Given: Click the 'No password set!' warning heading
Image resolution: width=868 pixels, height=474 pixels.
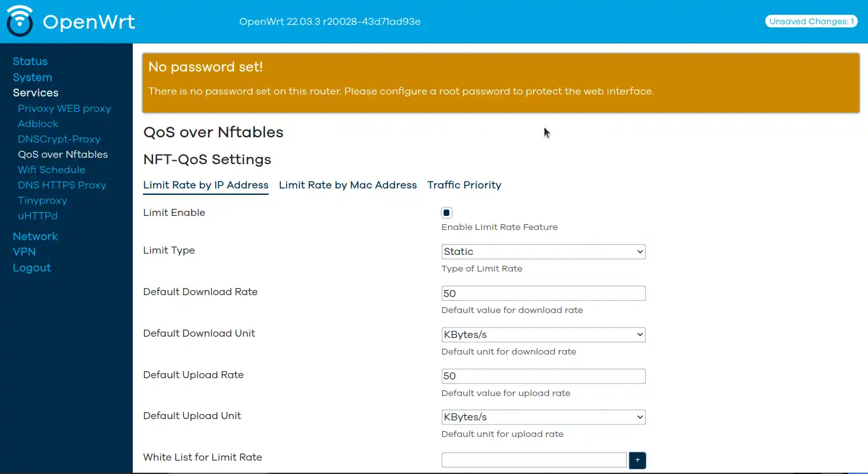Looking at the screenshot, I should 206,67.
